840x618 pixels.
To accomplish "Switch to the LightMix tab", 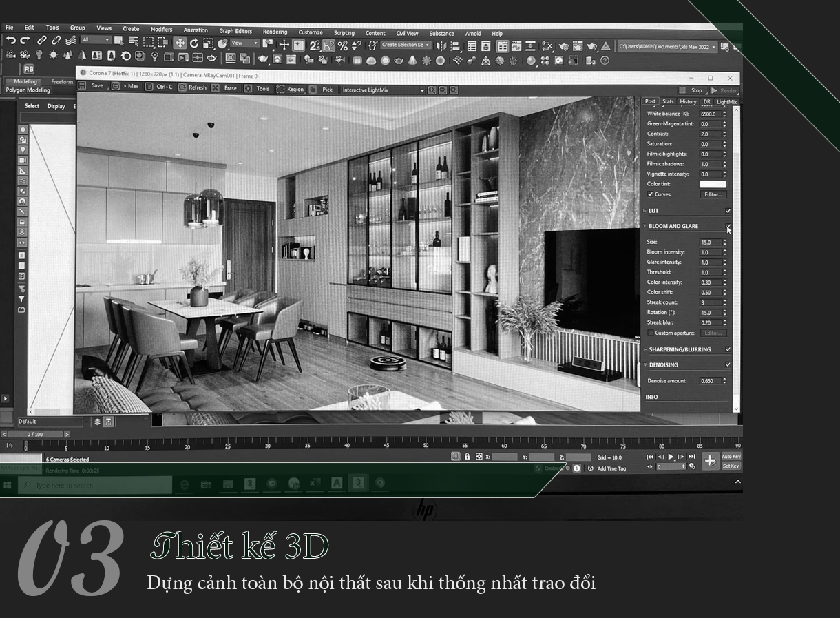I will click(726, 102).
